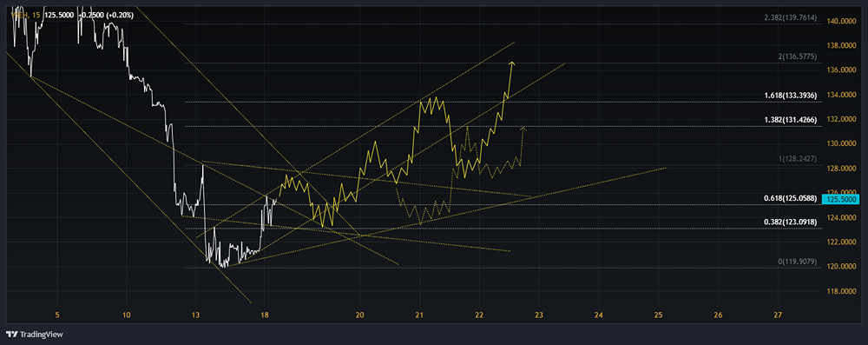
Task: Click the 0(119.9079) Fibonacci level label
Action: point(797,262)
